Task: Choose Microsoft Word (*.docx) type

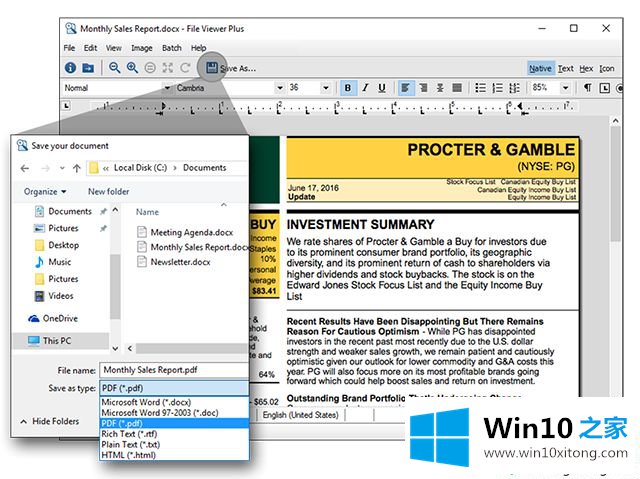Action: point(174,402)
